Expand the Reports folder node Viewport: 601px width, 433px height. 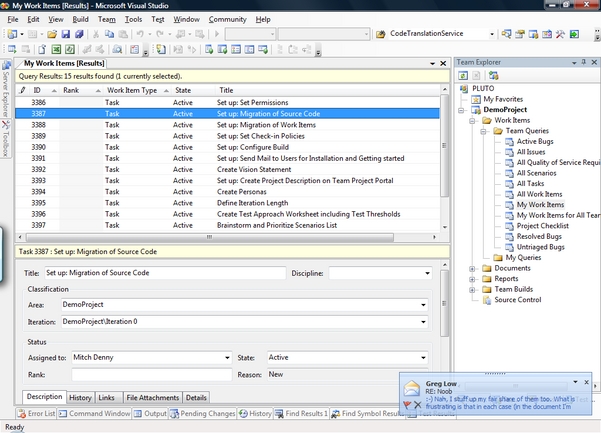pos(472,279)
